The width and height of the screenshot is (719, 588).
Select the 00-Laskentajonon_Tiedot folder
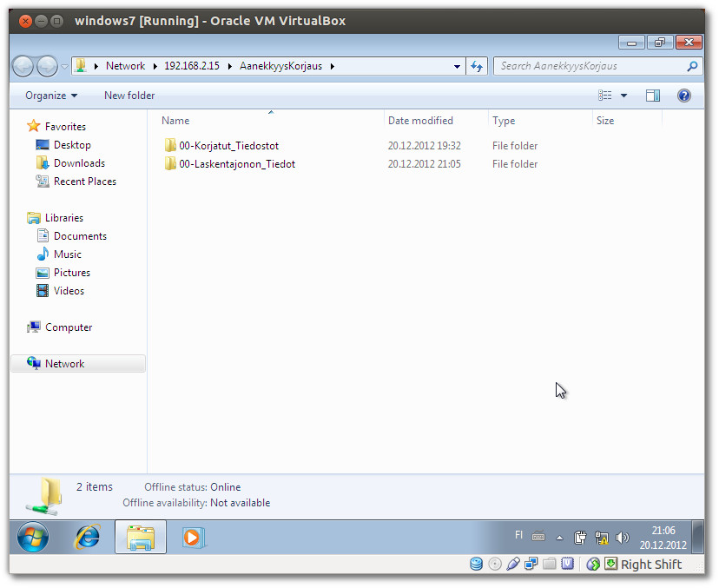(x=237, y=164)
